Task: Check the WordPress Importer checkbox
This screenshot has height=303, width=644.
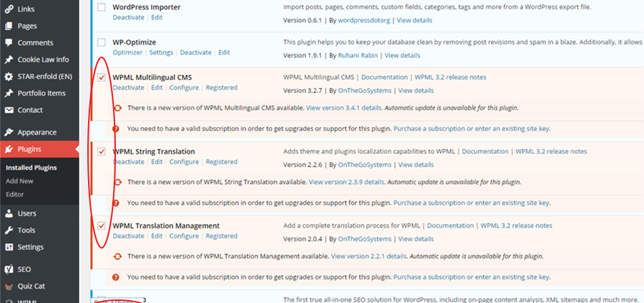Action: click(102, 7)
